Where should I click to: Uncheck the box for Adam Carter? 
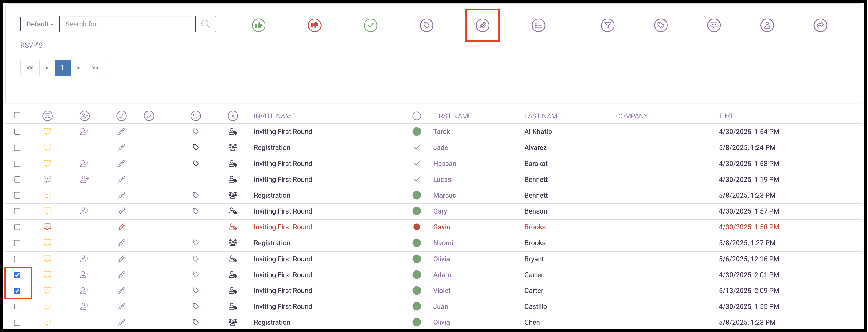[x=17, y=275]
